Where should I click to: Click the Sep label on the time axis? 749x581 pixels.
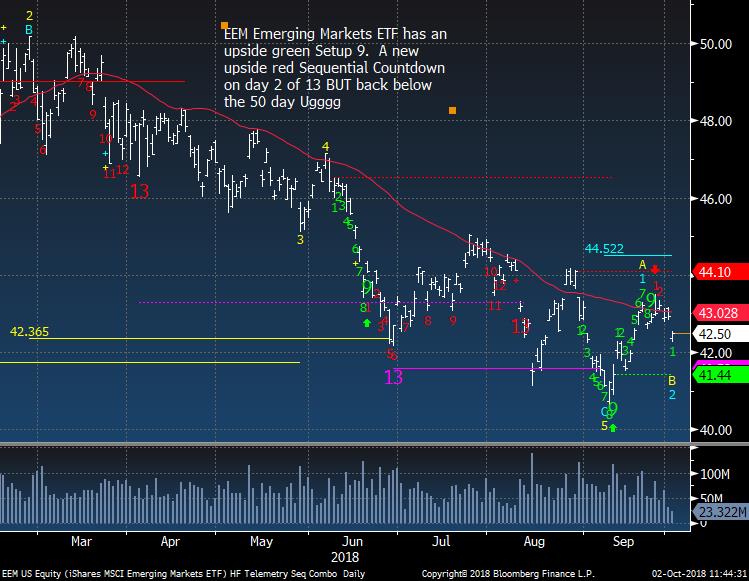(623, 541)
